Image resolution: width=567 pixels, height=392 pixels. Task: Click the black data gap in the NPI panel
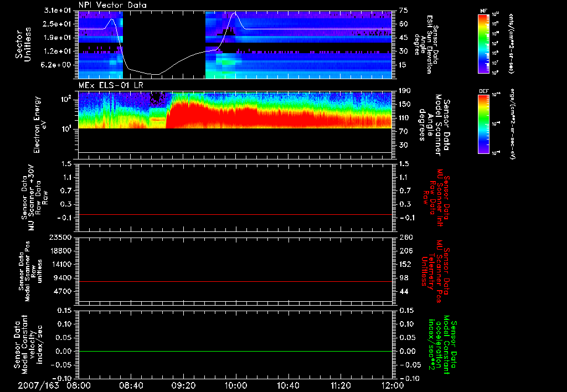164,44
